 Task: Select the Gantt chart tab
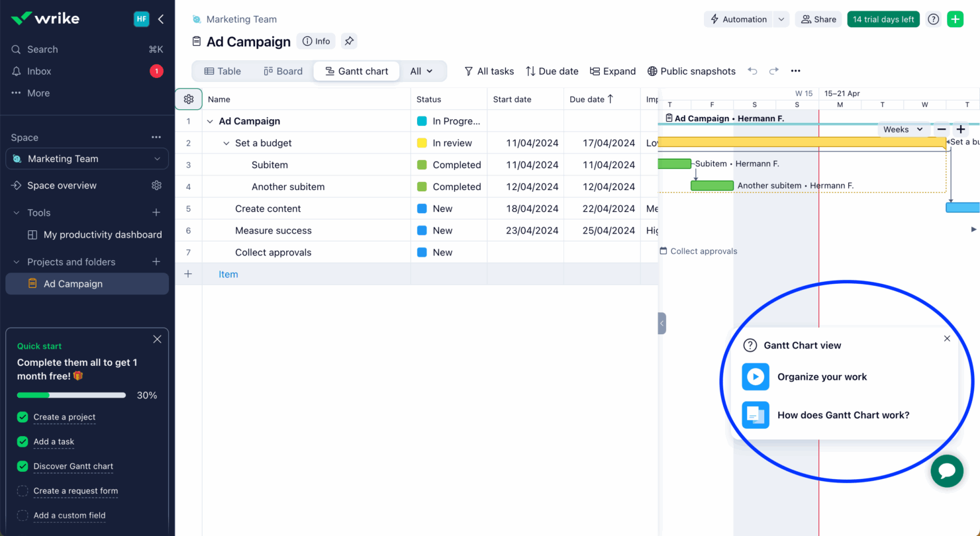point(356,71)
